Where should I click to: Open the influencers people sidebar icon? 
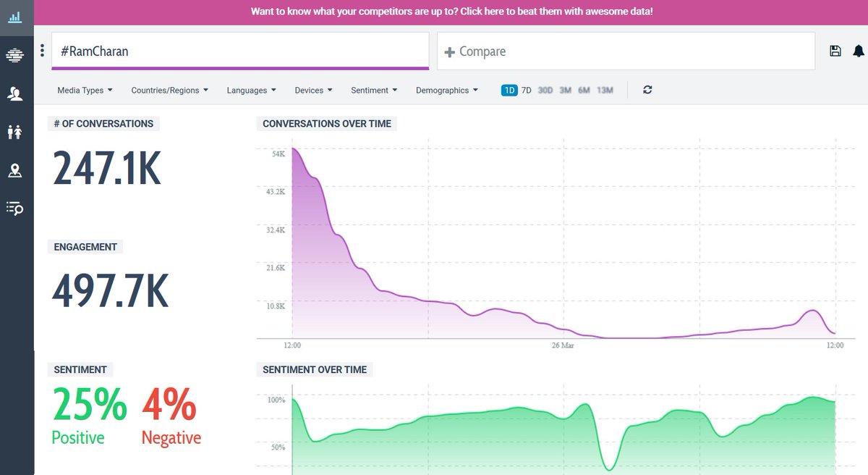(x=14, y=93)
